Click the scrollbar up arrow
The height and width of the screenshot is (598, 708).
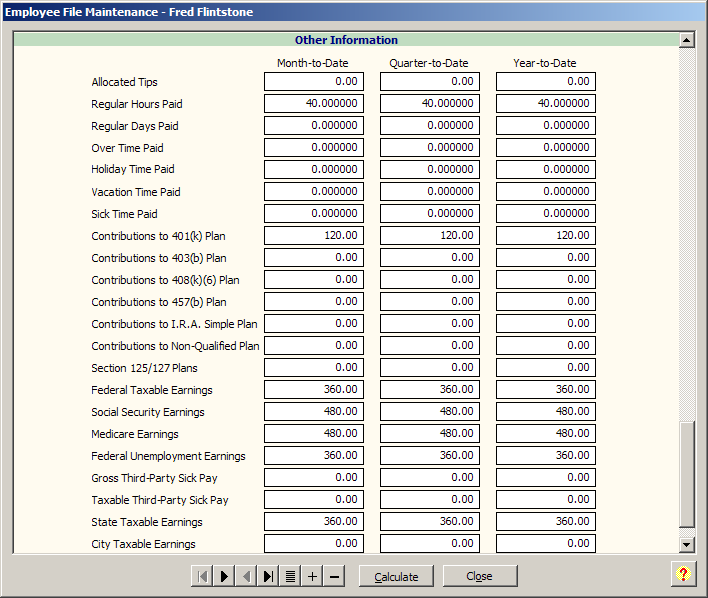[x=686, y=40]
